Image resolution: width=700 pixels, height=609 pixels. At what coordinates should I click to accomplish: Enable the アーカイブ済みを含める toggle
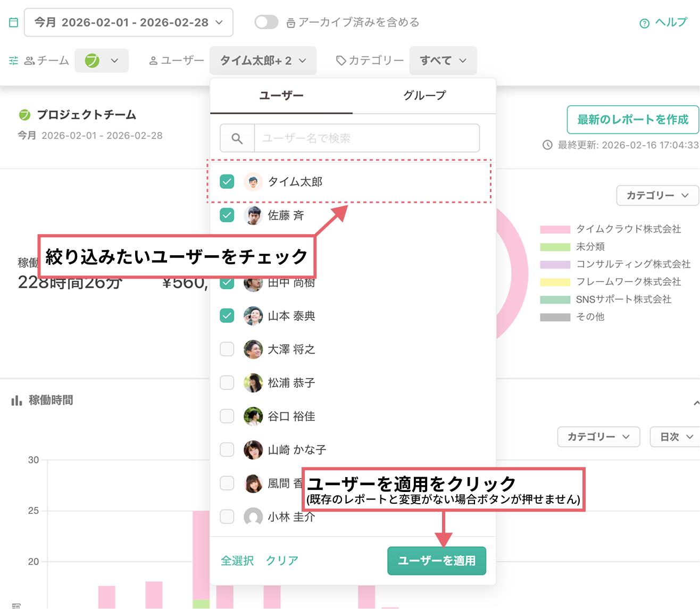(x=266, y=22)
